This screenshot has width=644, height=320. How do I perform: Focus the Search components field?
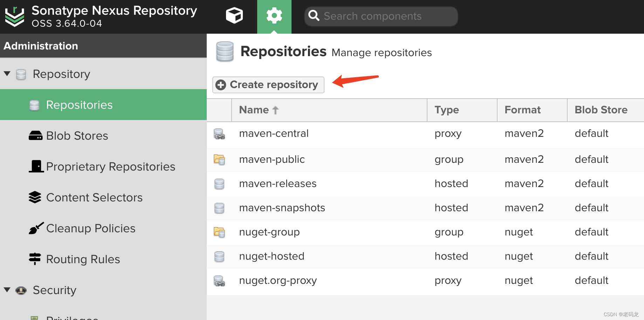381,16
